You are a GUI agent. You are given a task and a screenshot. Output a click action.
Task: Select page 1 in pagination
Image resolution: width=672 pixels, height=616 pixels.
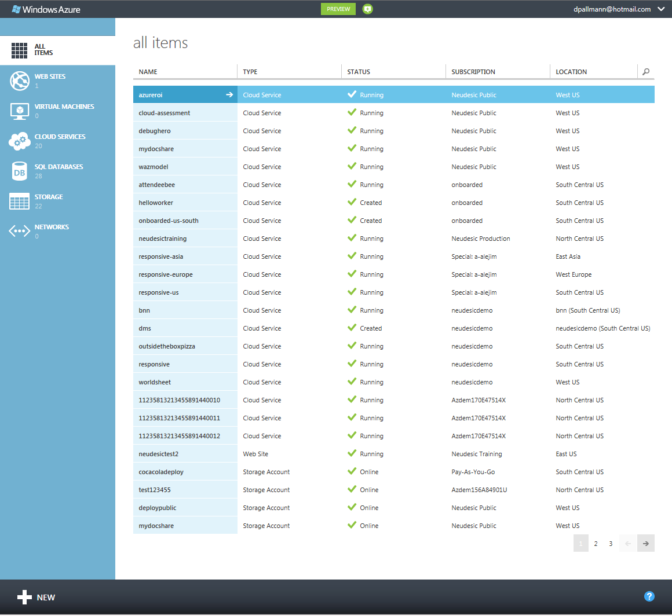580,544
